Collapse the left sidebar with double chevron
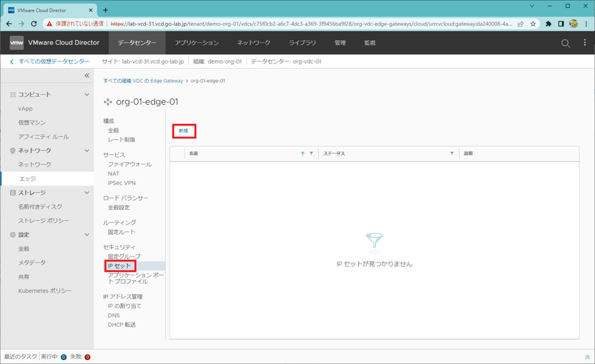The image size is (595, 364). 86,75
